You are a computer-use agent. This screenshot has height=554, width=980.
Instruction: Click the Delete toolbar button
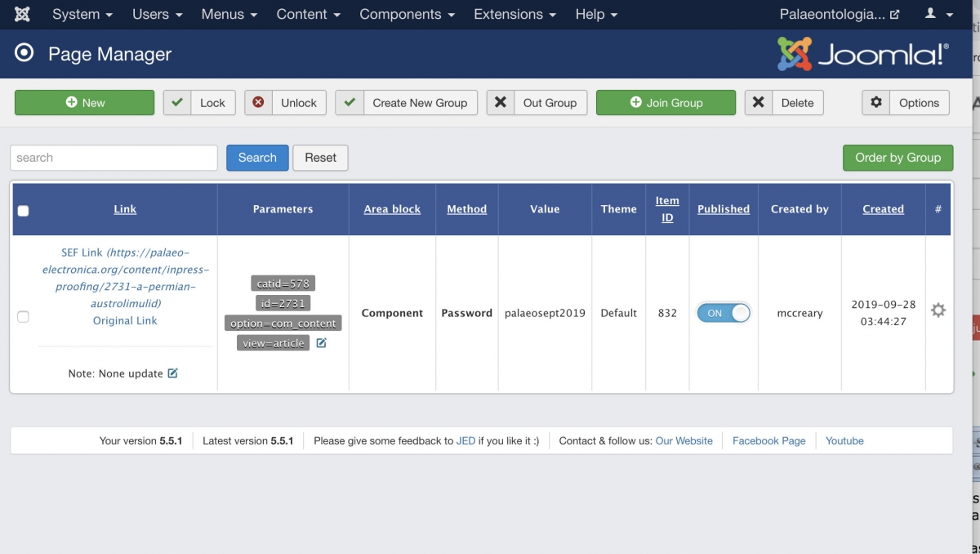pyautogui.click(x=784, y=103)
